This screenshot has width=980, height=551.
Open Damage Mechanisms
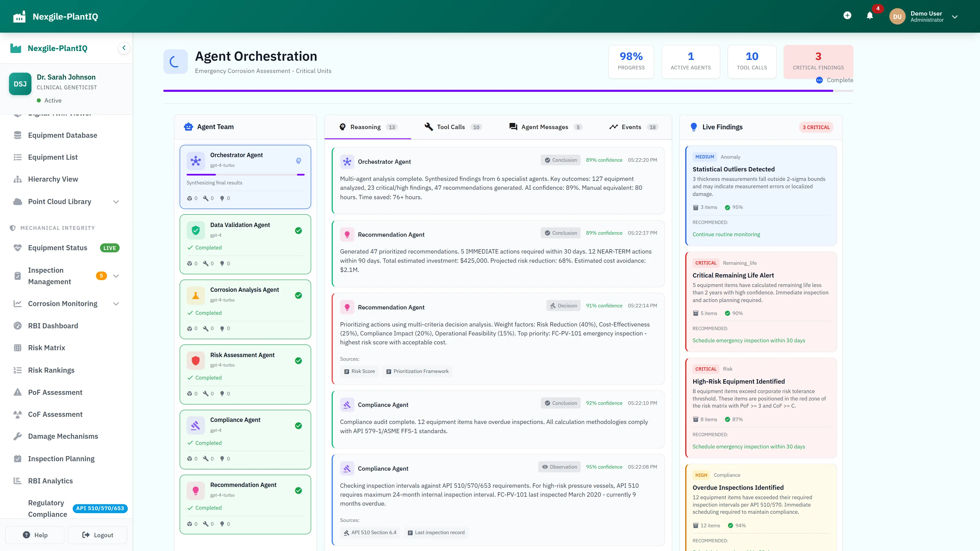pos(63,436)
